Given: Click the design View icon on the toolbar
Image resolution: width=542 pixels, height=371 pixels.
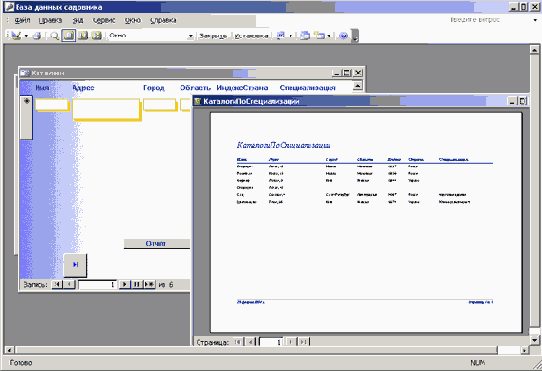Looking at the screenshot, I should (x=16, y=36).
